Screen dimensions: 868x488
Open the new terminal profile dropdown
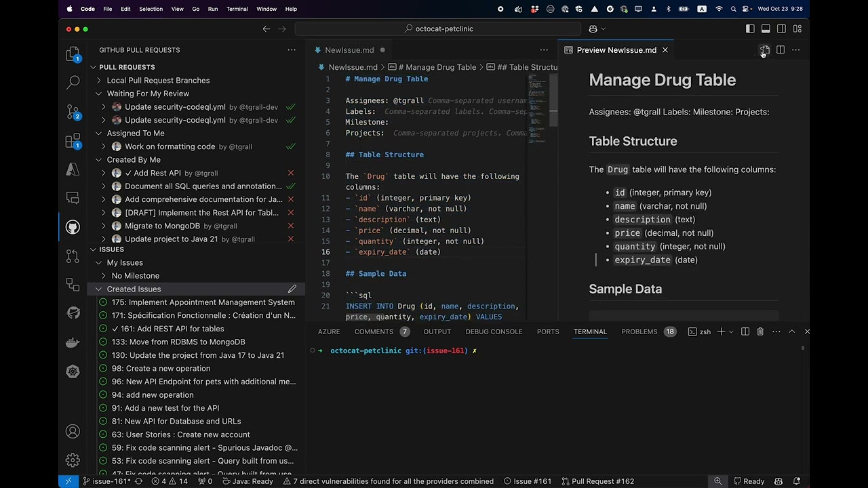[732, 331]
